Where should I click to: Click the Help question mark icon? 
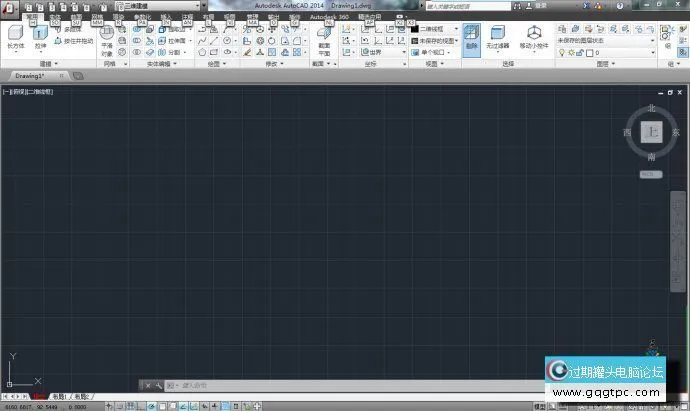(620, 6)
